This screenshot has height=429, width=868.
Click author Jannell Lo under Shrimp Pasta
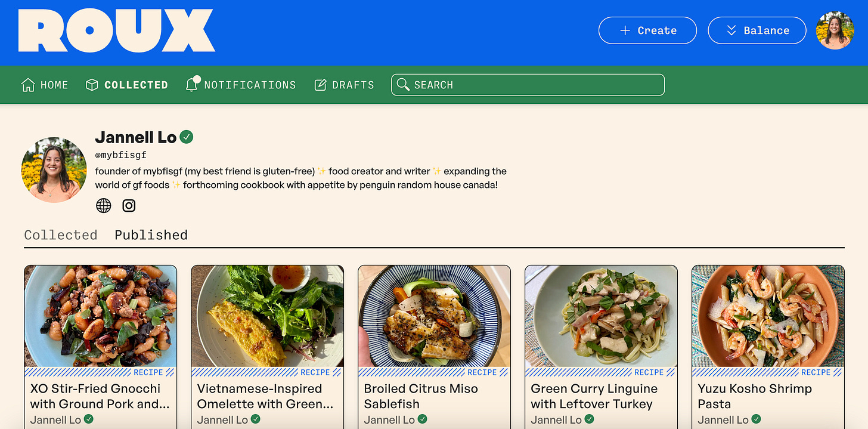723,420
